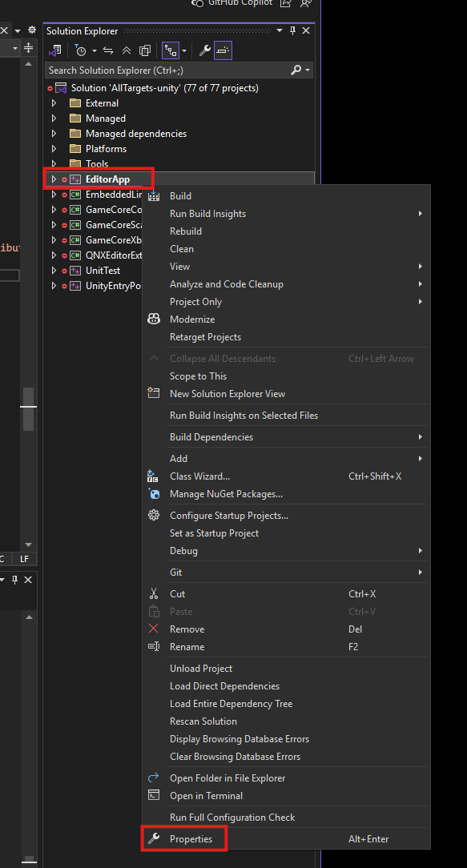Click the New Solution Explorer View icon
Viewport: 467px width, 868px height.
154,394
